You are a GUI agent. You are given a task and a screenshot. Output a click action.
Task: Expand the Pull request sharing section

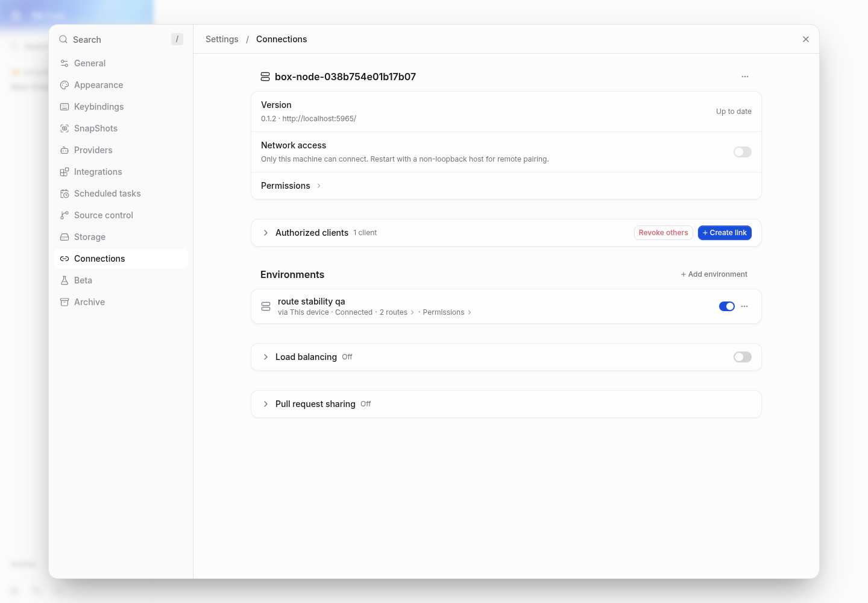266,404
